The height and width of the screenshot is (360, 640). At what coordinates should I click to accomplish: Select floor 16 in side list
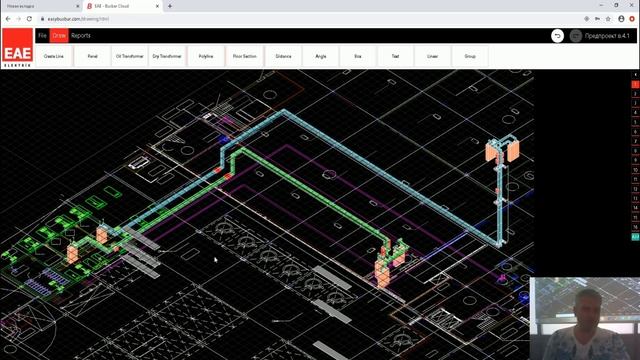pyautogui.click(x=635, y=227)
